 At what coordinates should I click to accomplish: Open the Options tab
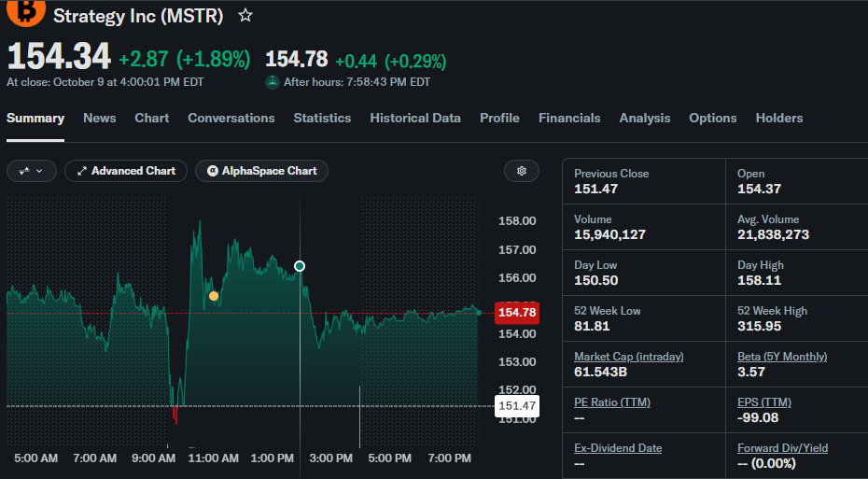point(713,118)
